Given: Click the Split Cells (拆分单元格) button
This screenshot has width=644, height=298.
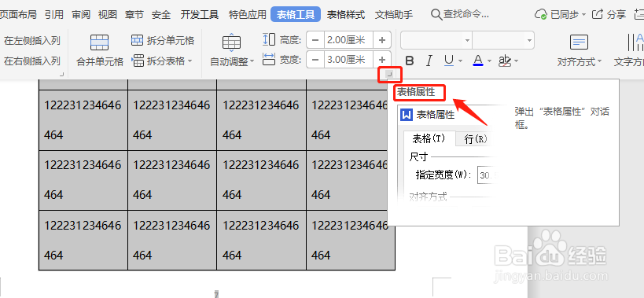Looking at the screenshot, I should tap(162, 40).
